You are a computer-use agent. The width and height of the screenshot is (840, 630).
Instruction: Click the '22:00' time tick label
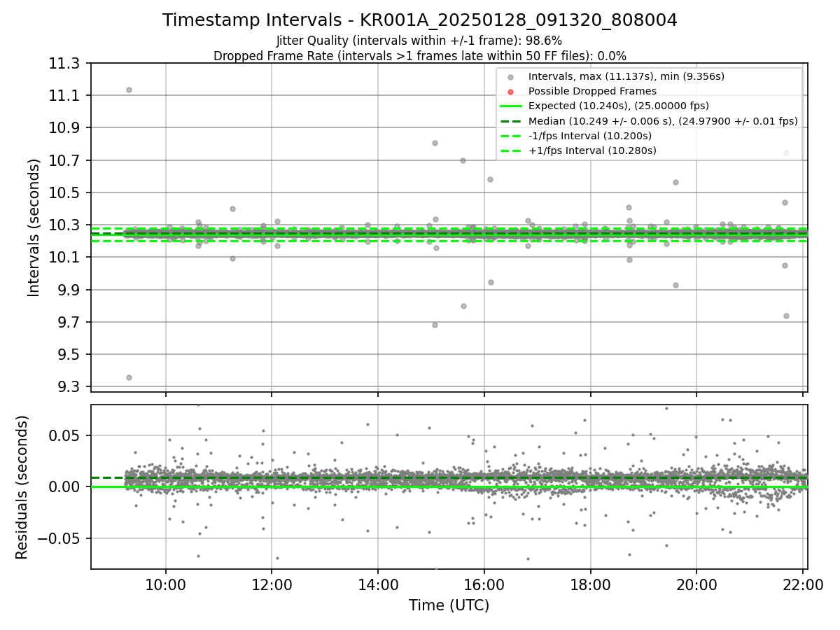tap(802, 585)
